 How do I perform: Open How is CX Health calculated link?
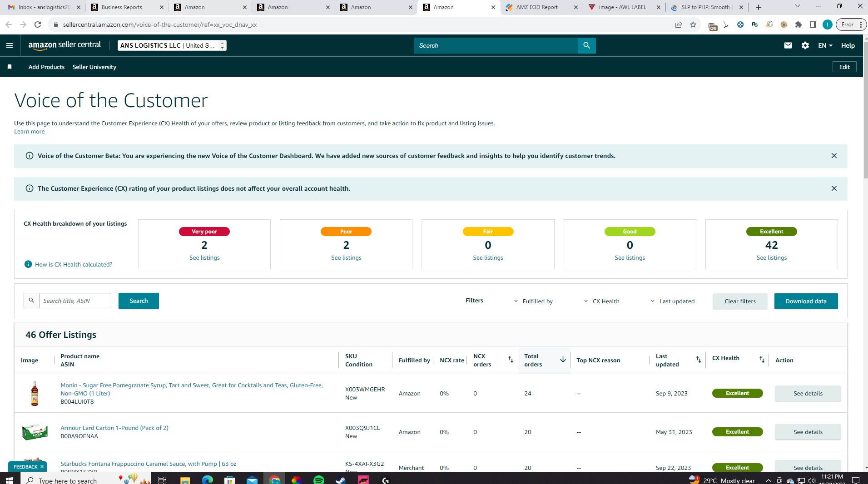pyautogui.click(x=74, y=264)
